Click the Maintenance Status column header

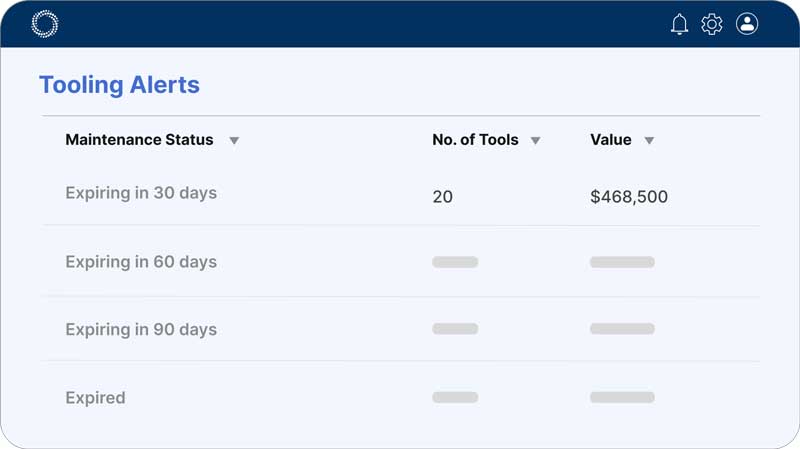tap(139, 140)
